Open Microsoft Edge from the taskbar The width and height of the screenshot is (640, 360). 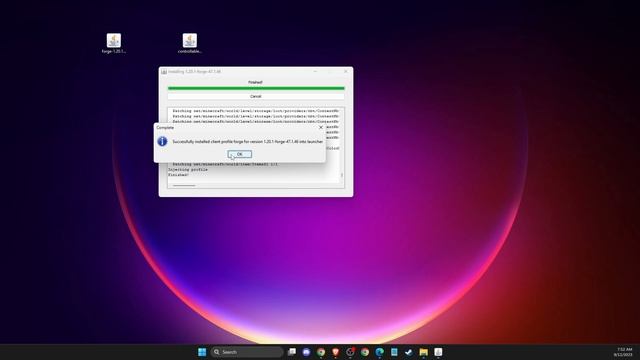click(x=380, y=352)
